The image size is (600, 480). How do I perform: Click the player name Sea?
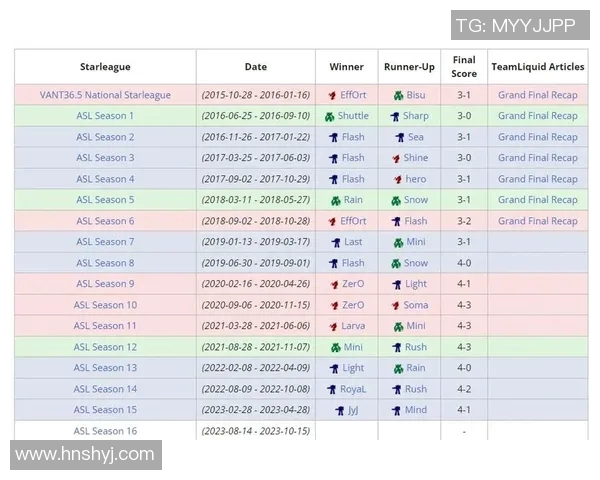415,137
